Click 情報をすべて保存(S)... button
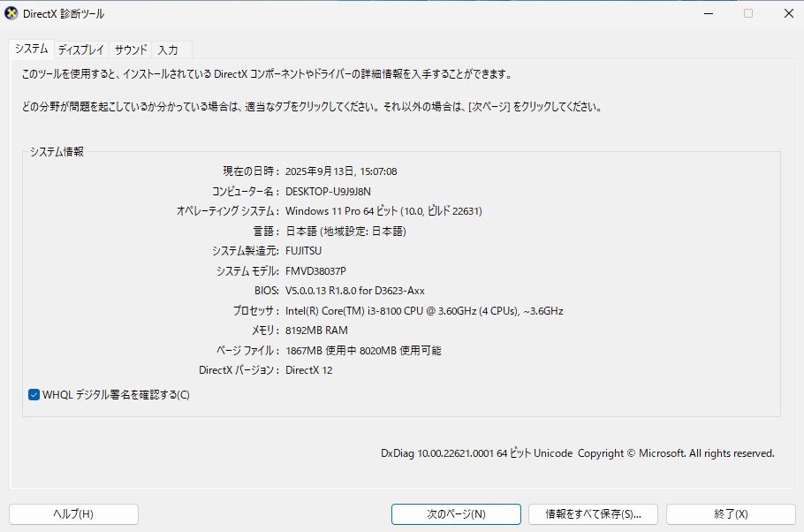This screenshot has height=532, width=804. coord(593,514)
